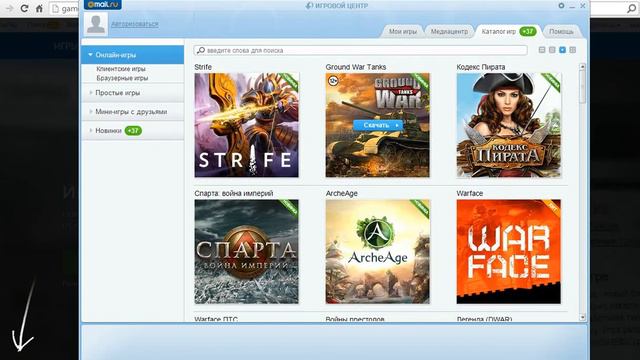Click the Strife title text
The image size is (640, 360).
coord(203,67)
